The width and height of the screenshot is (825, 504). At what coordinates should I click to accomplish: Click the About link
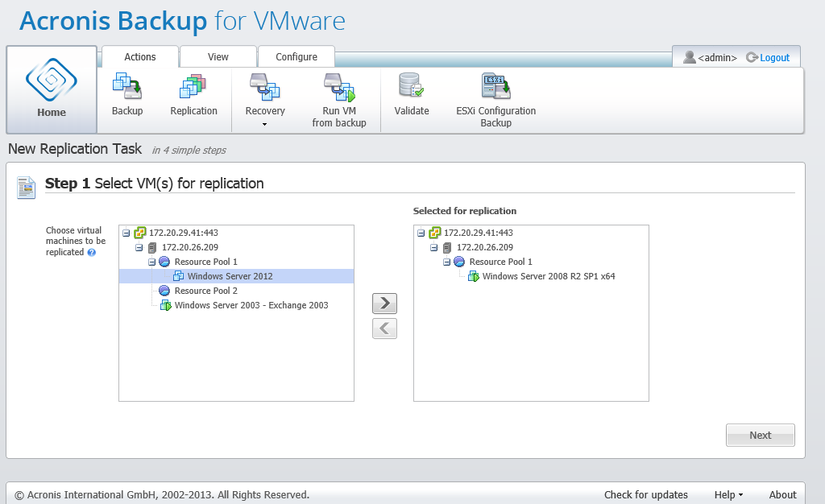pos(782,494)
